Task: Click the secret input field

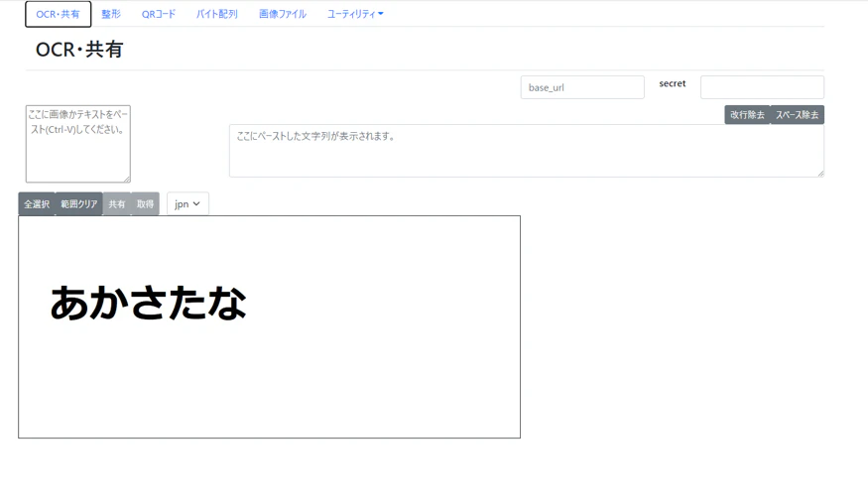Action: point(762,87)
